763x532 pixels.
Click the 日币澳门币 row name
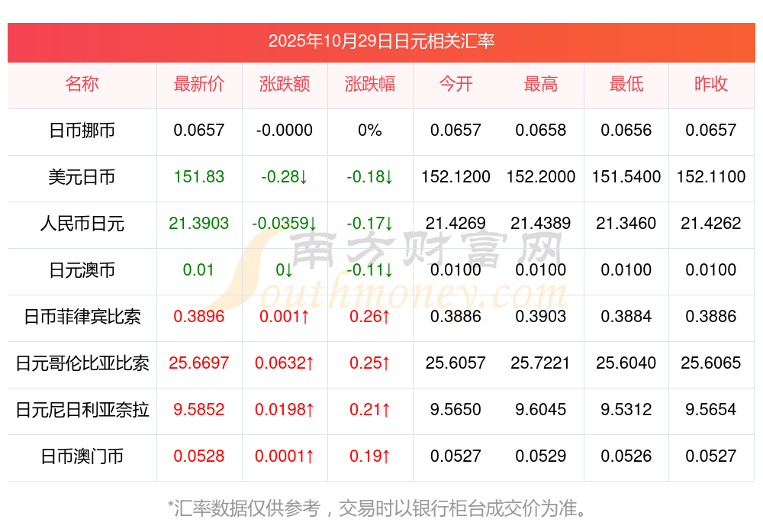click(x=82, y=456)
